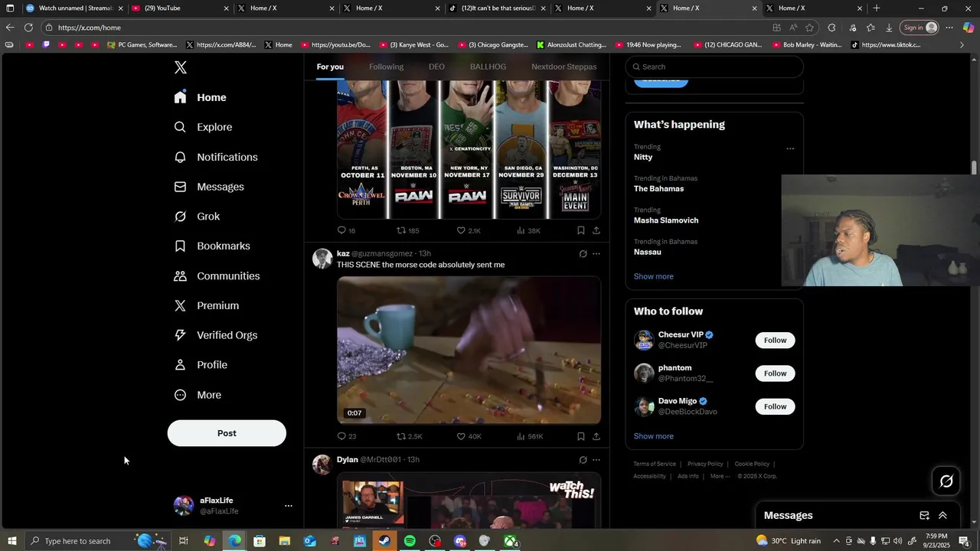Open the Cookie Policy link

(752, 464)
